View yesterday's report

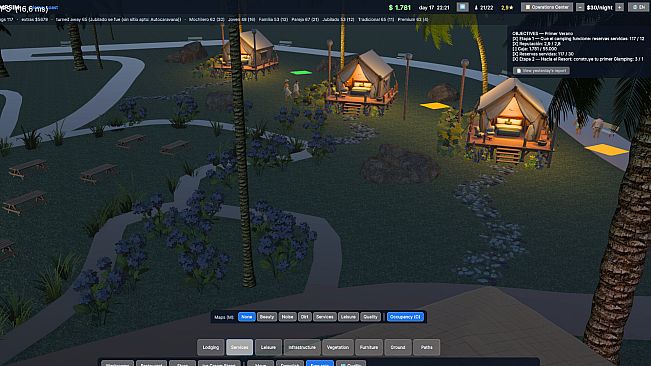coord(541,71)
